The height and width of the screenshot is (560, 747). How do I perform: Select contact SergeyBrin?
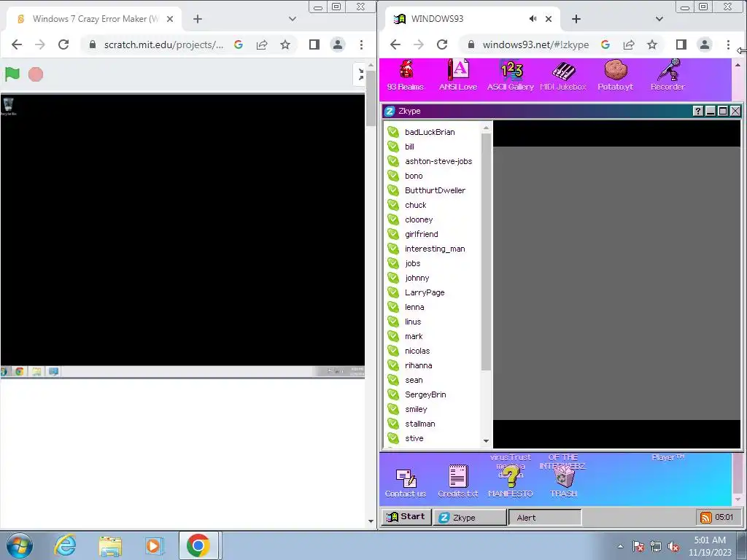click(x=425, y=394)
